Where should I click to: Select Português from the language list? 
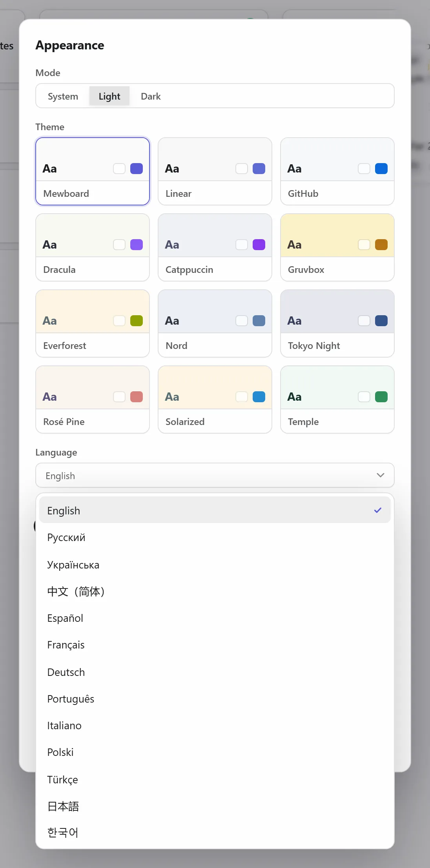[x=215, y=699]
